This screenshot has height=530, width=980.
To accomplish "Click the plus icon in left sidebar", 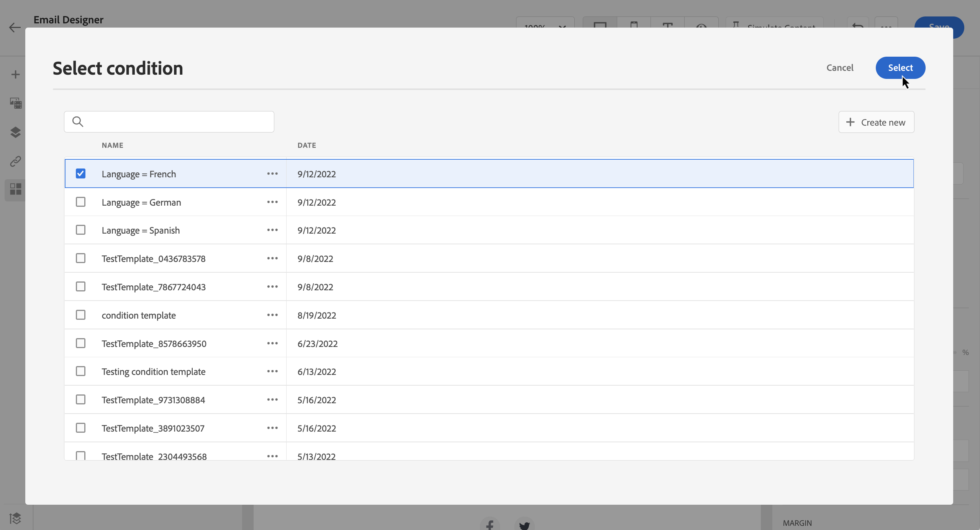I will point(15,74).
